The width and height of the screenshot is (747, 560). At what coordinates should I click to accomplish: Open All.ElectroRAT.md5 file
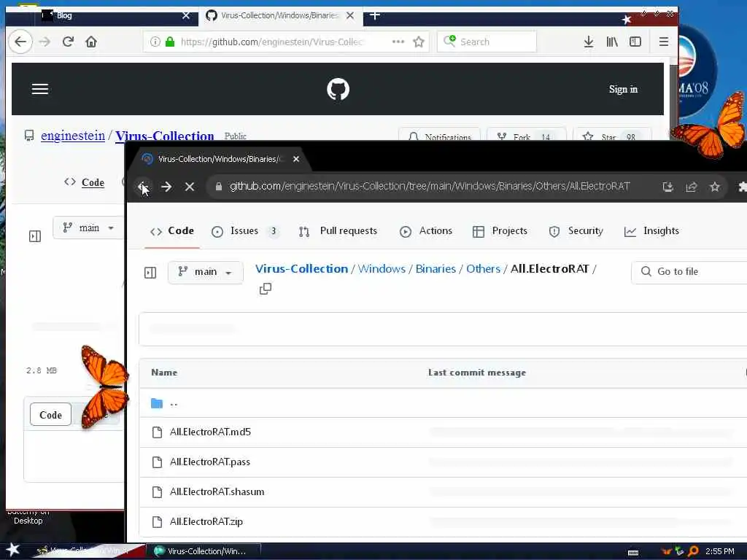pos(210,432)
